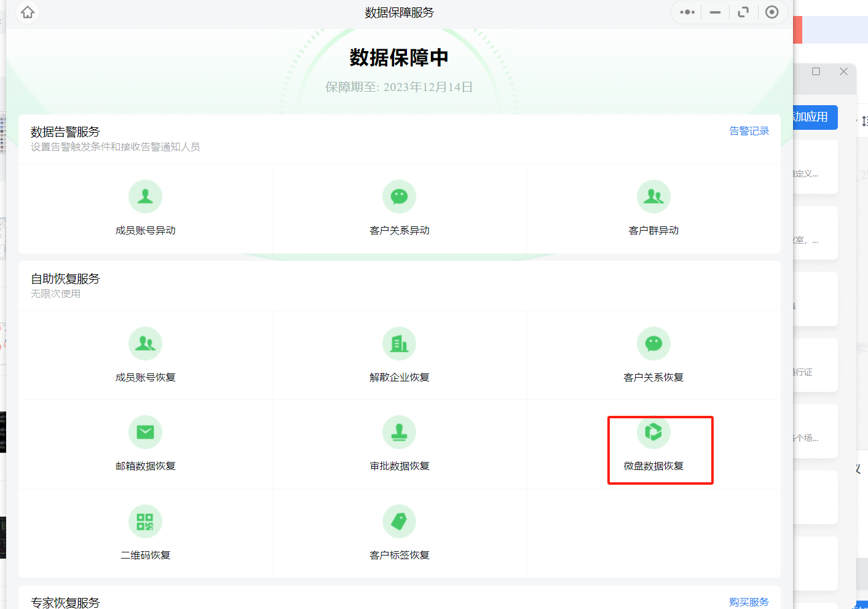
Task: Click the circular close target icon
Action: (x=772, y=12)
